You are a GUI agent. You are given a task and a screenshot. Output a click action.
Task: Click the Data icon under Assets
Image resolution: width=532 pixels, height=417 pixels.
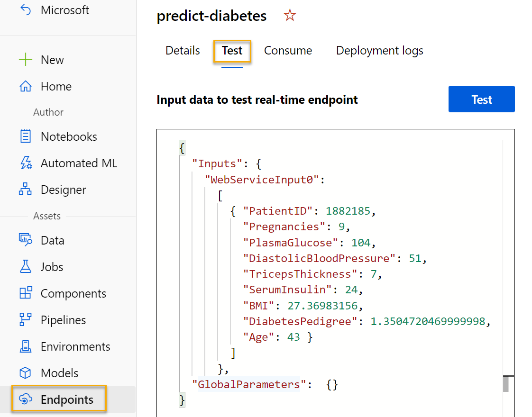click(x=25, y=240)
